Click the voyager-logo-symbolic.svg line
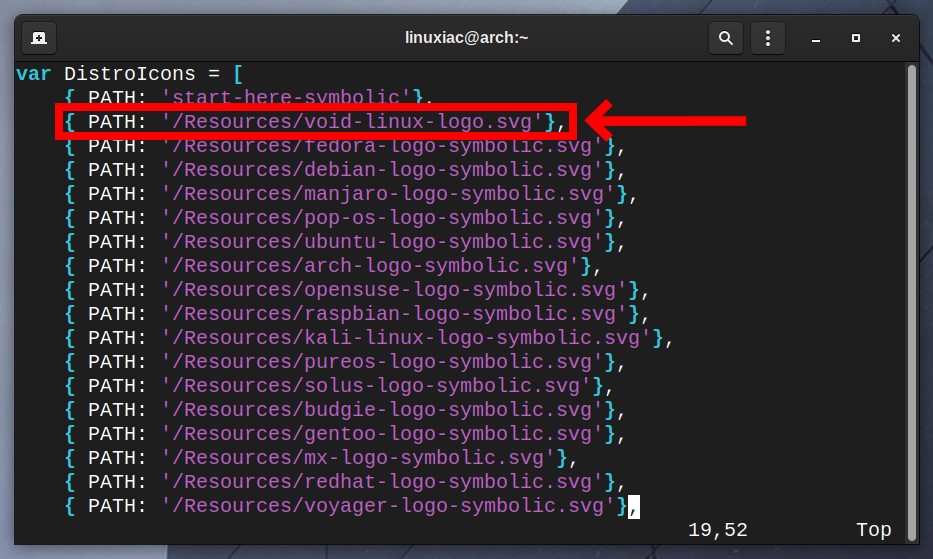The height and width of the screenshot is (559, 933). 352,506
